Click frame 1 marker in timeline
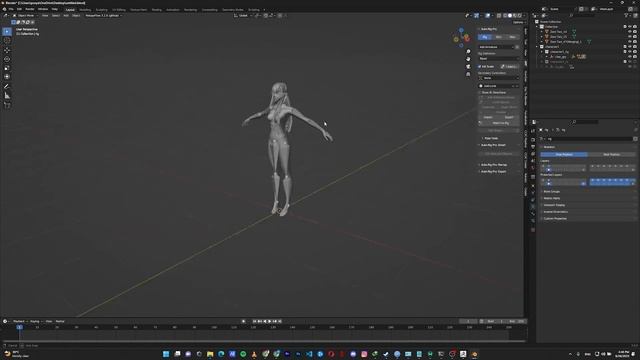Screen dimensions: 640x360 pyautogui.click(x=20, y=327)
